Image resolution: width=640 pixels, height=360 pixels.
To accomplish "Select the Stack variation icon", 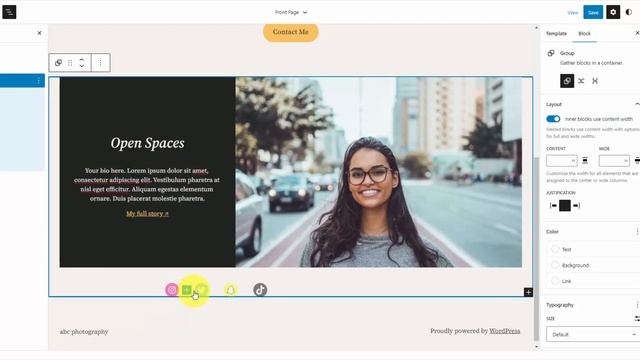I will (595, 81).
